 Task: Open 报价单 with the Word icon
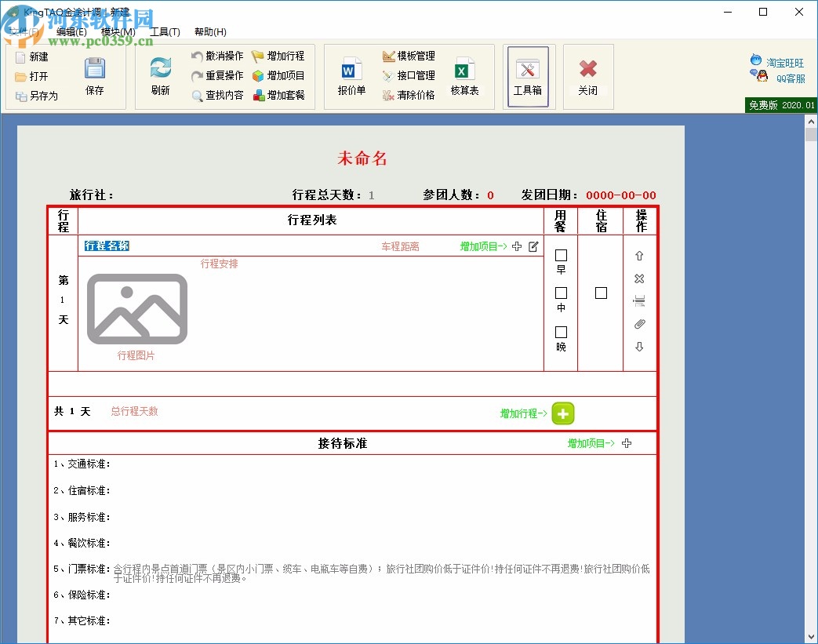coord(349,75)
